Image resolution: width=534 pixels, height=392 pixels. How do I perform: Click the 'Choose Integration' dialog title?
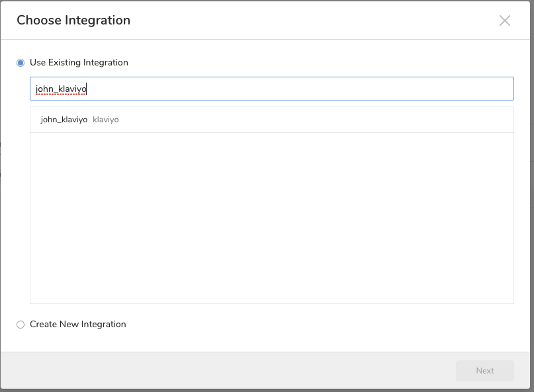(x=73, y=20)
